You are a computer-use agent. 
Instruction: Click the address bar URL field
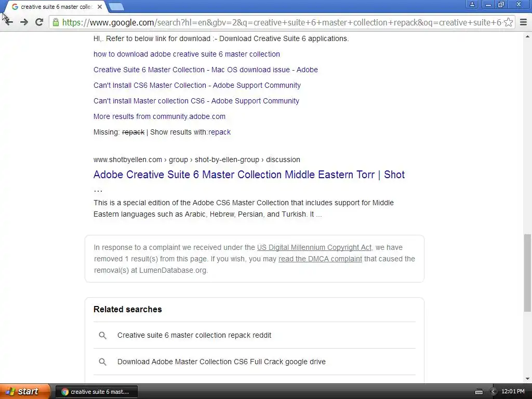point(282,22)
